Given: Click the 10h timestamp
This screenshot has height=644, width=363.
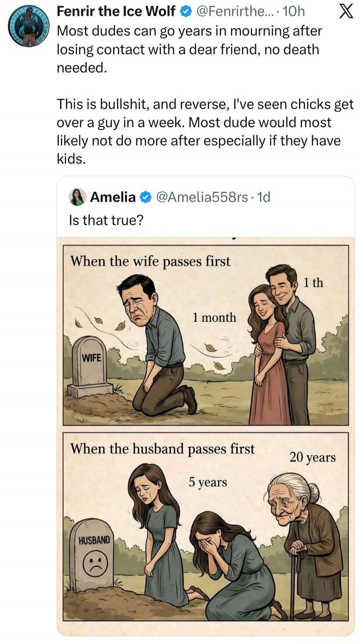Looking at the screenshot, I should pyautogui.click(x=294, y=12).
